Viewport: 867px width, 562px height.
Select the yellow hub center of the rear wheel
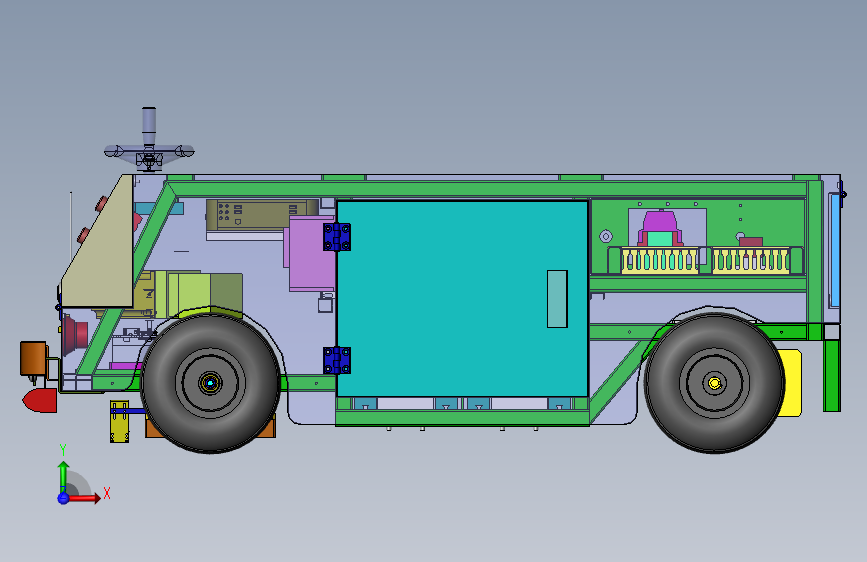click(714, 383)
